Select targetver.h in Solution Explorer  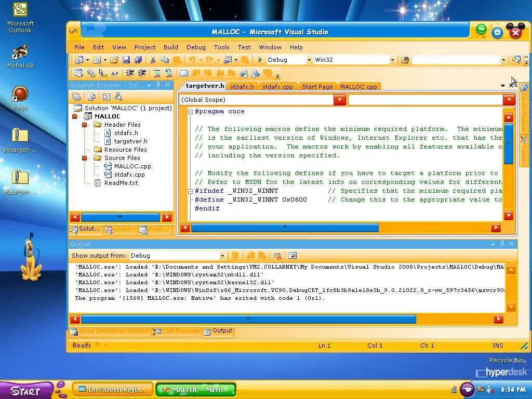pos(130,141)
